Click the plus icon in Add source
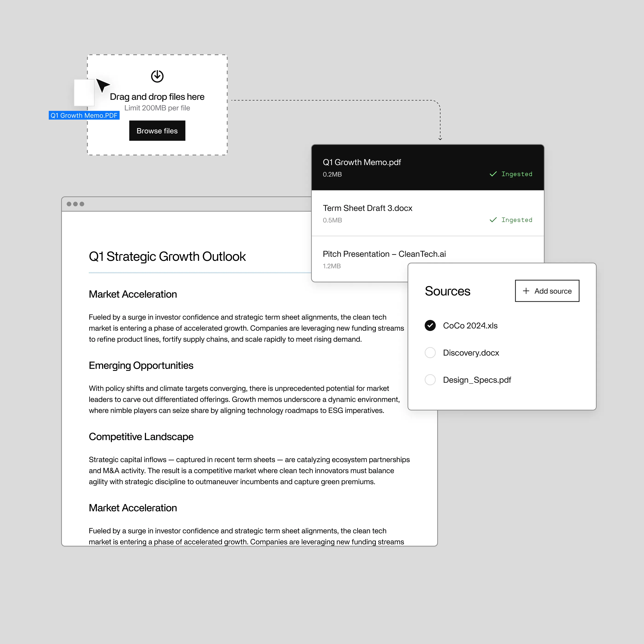 (x=526, y=291)
